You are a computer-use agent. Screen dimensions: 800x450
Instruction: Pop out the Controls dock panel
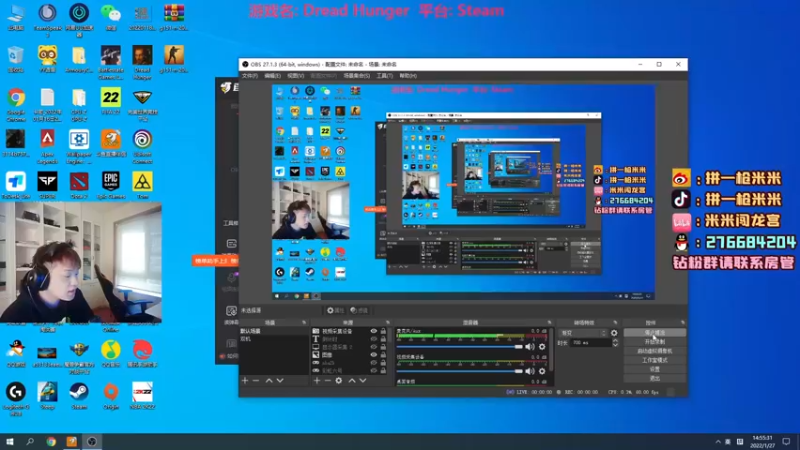683,323
